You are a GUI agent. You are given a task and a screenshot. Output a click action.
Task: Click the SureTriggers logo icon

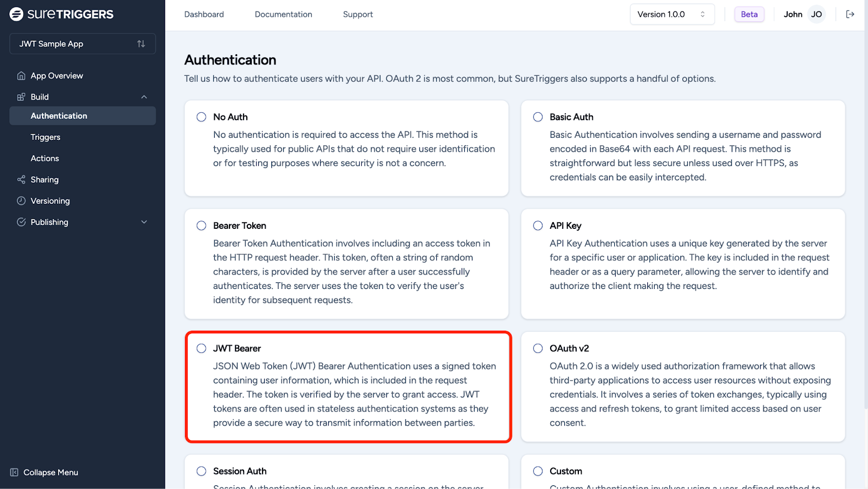16,14
